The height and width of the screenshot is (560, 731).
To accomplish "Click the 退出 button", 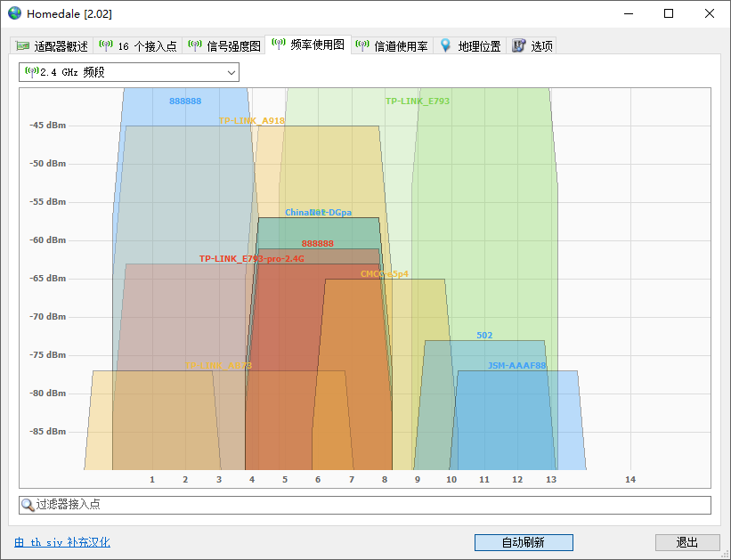I will (686, 542).
